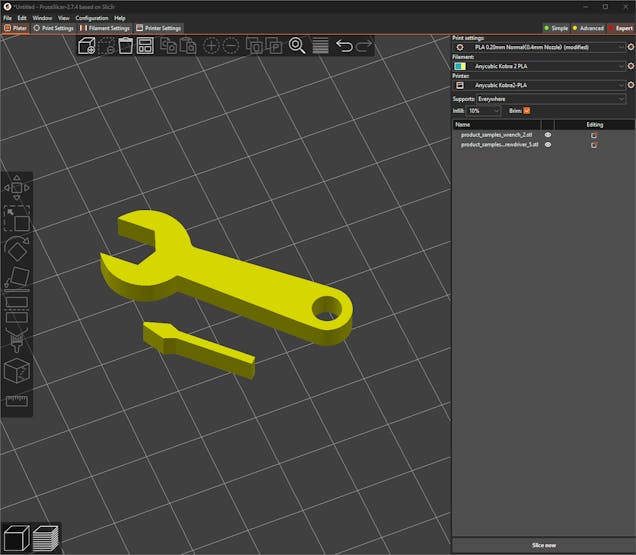Open the Filament preset dropdown

[x=539, y=66]
